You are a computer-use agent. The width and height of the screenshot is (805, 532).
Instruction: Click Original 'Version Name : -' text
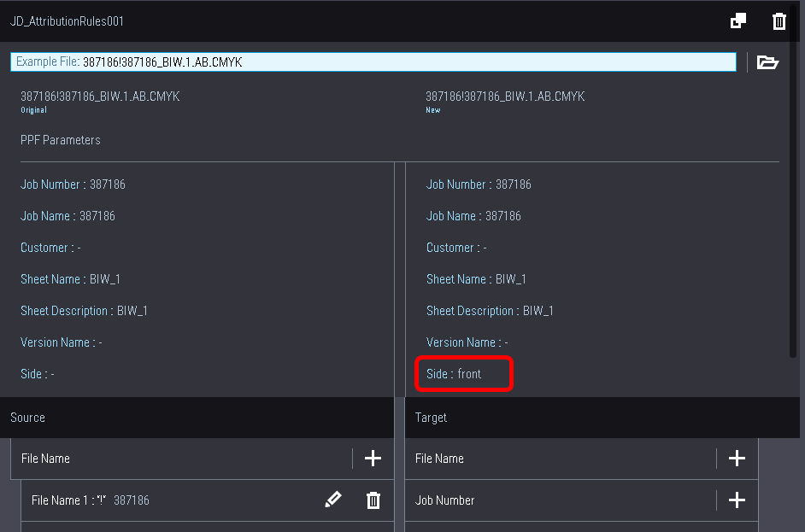point(61,342)
